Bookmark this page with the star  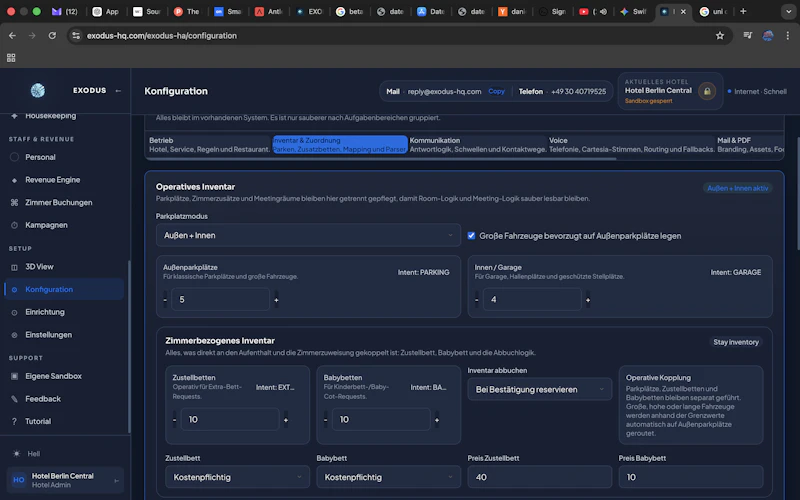[720, 36]
